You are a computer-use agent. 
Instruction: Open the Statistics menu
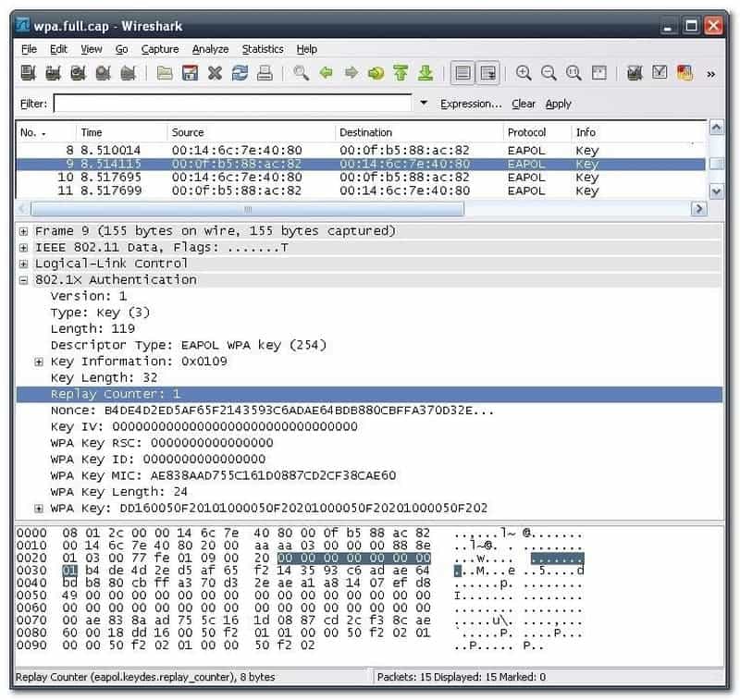coord(262,49)
